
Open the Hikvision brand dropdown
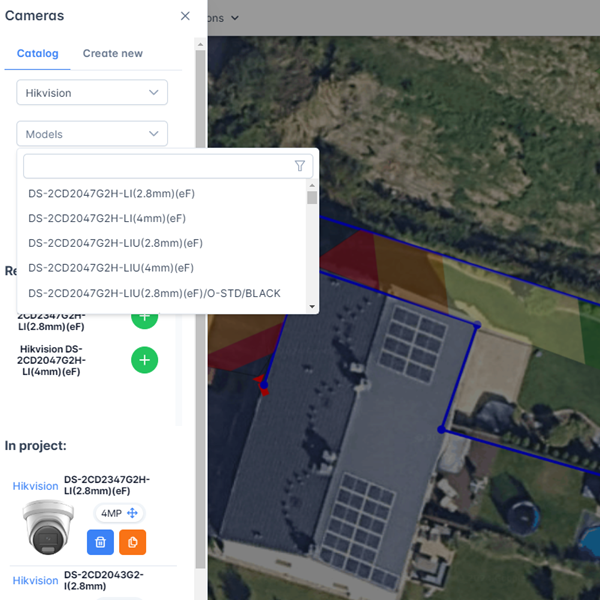(92, 93)
